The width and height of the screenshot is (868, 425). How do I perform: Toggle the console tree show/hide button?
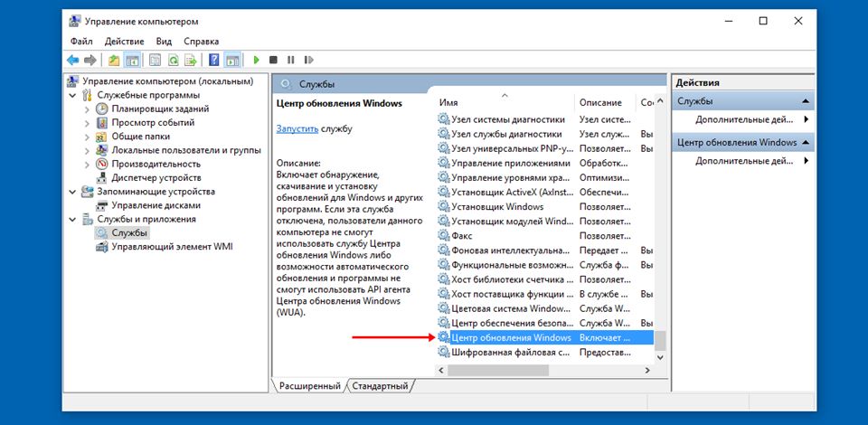tap(131, 60)
